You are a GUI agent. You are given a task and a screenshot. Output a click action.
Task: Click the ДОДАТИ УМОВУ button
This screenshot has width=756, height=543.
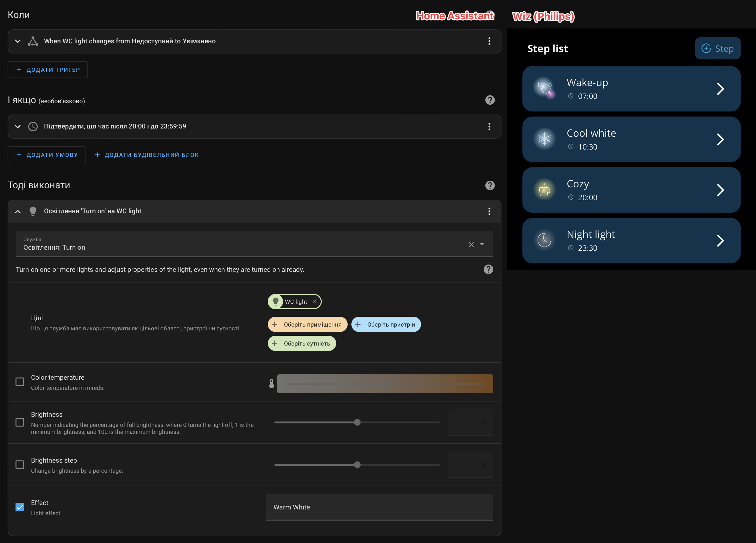tap(47, 155)
